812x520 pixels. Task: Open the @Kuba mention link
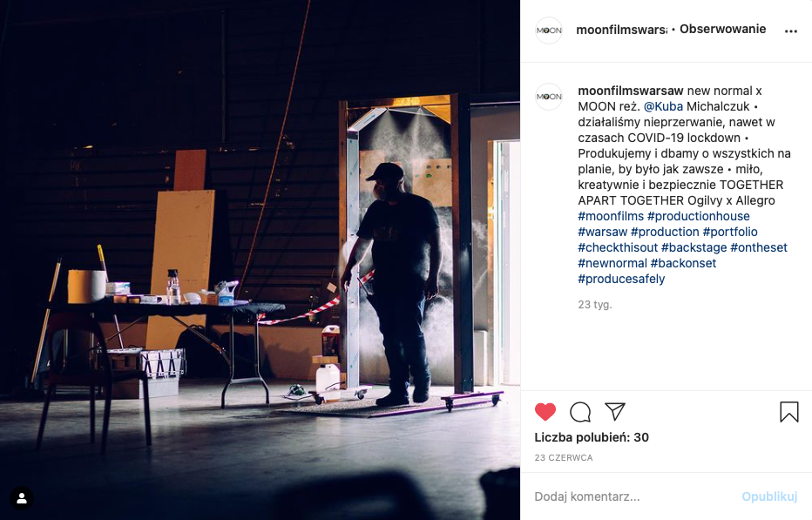pyautogui.click(x=663, y=106)
